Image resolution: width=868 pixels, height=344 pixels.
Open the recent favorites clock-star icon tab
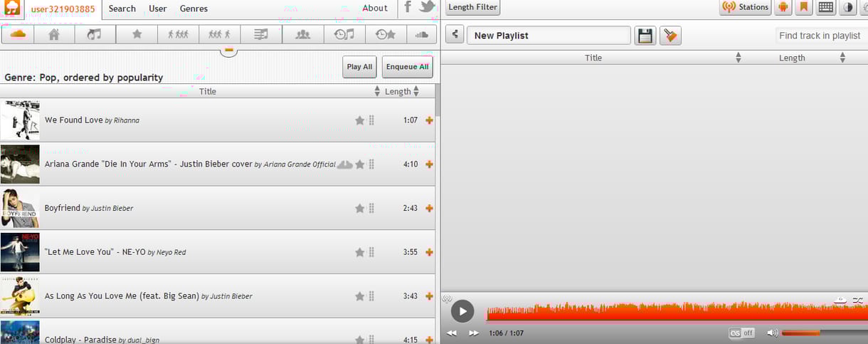pyautogui.click(x=386, y=34)
